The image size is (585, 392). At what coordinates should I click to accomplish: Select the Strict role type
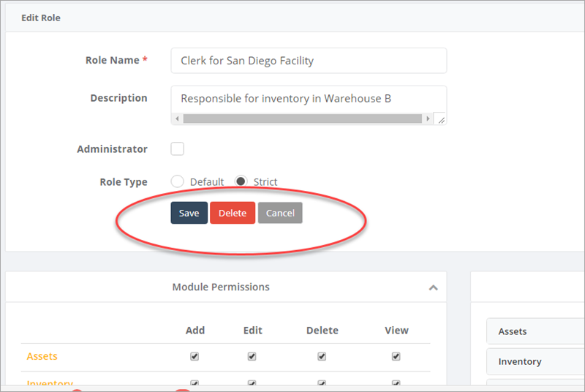[241, 181]
